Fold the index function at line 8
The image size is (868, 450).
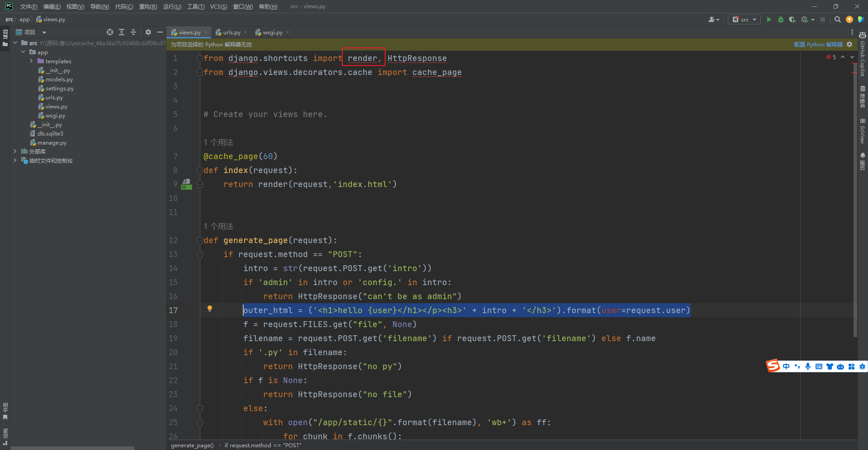pos(200,170)
